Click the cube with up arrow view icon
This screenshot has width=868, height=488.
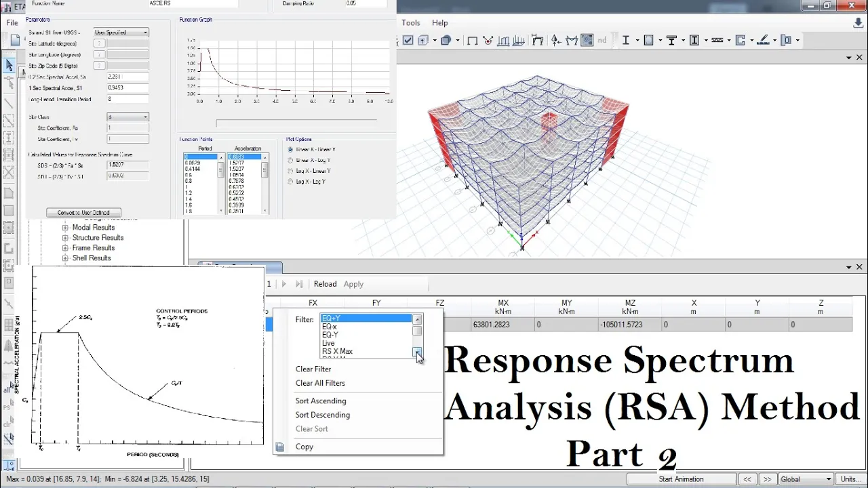tap(422, 40)
